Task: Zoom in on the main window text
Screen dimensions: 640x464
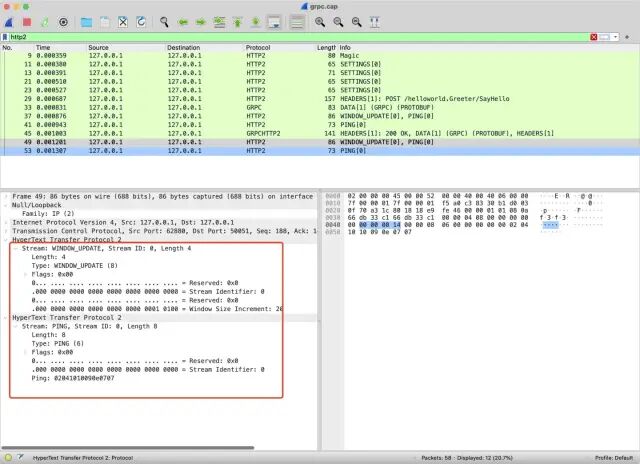Action: [x=320, y=22]
